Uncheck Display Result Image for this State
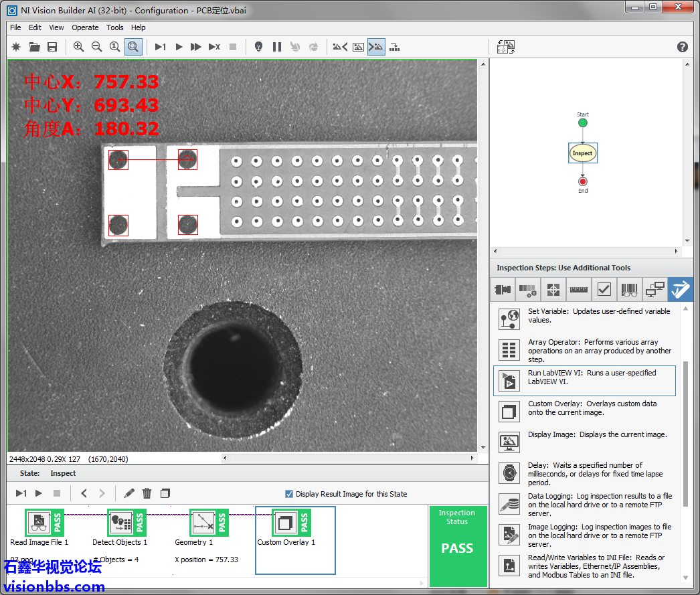 coord(289,494)
